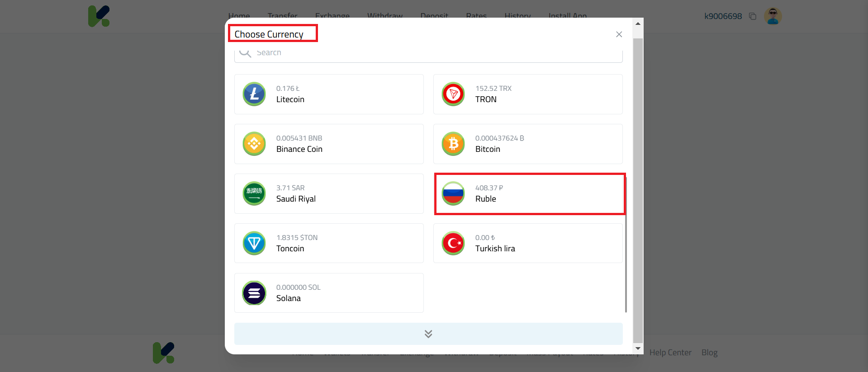Click the footer logo
The image size is (868, 372).
(x=164, y=353)
